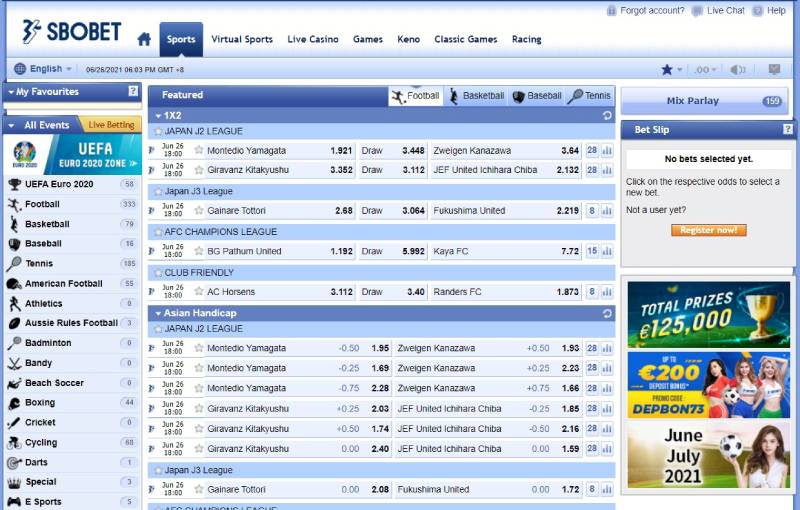Click the Register now! button
800x510 pixels.
coord(708,230)
